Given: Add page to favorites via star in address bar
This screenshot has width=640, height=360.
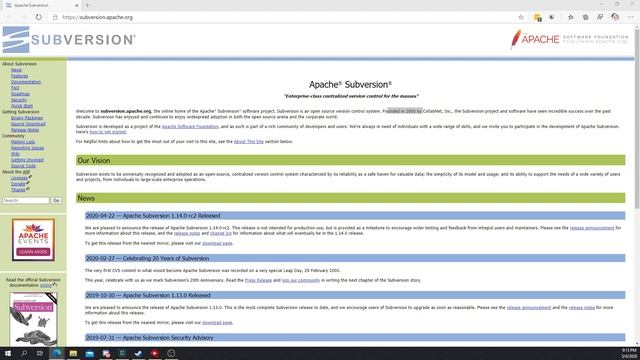Looking at the screenshot, I should click(521, 17).
